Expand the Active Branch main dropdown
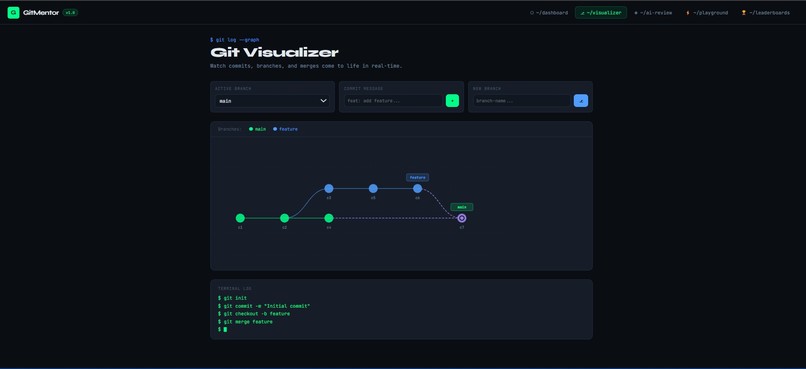The image size is (806, 369). point(272,101)
